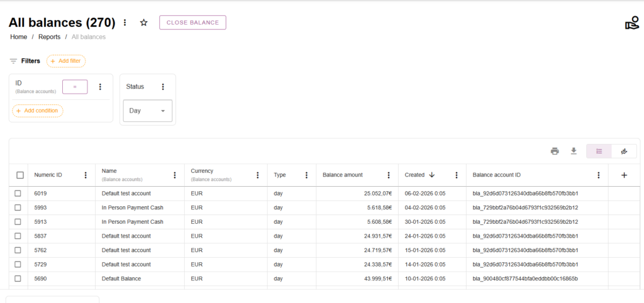The image size is (644, 303).
Task: Click the download icon above the table
Action: tap(574, 151)
